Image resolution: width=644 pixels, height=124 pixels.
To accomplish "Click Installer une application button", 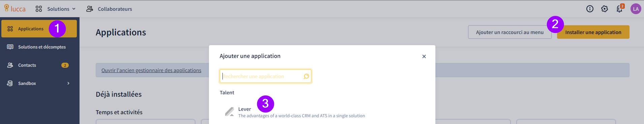I will (593, 32).
